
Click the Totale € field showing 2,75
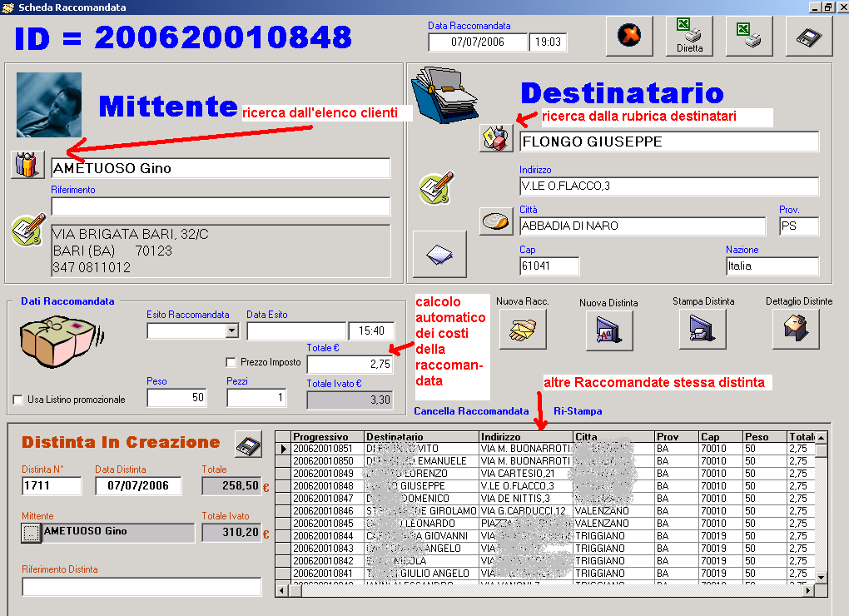click(350, 365)
